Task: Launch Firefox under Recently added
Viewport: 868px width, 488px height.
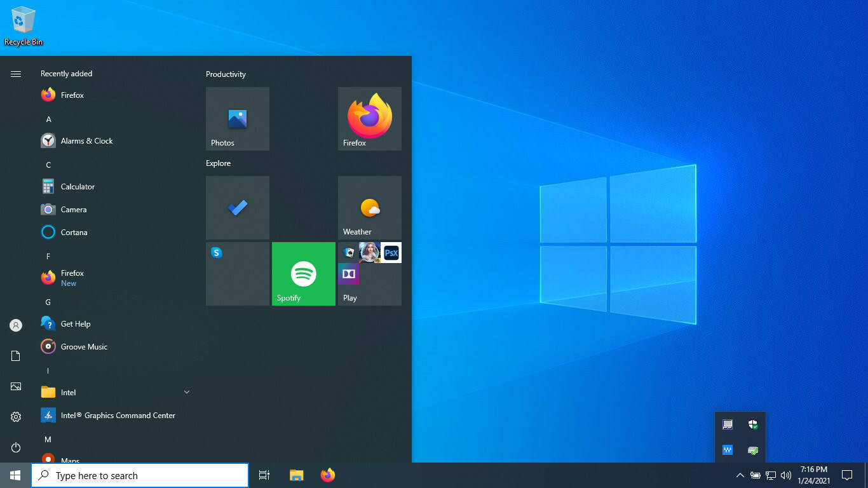Action: (116, 95)
